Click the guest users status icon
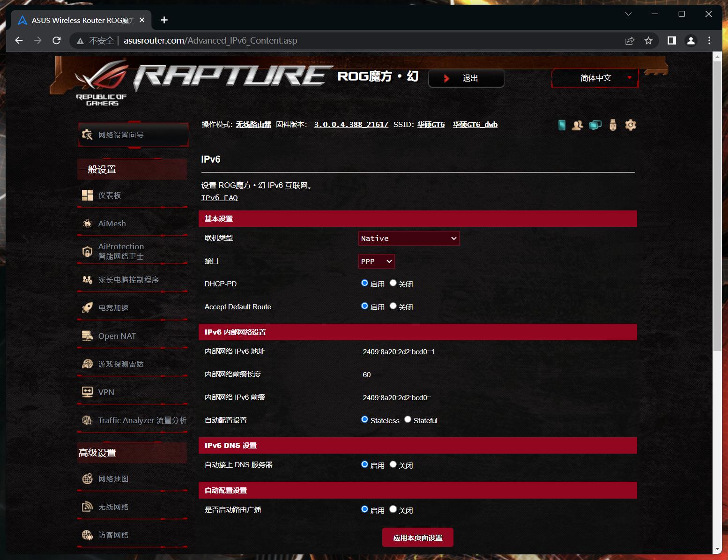Image resolution: width=728 pixels, height=560 pixels. (577, 125)
